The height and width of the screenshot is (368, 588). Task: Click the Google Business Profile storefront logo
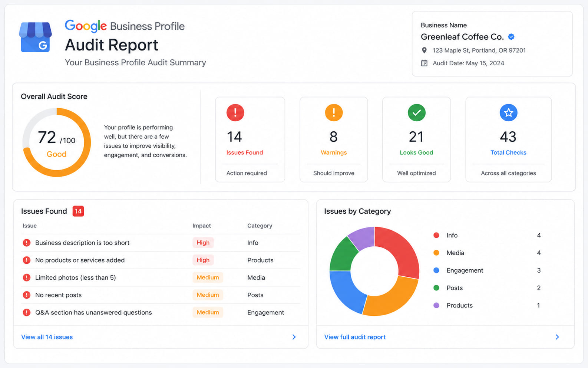(x=35, y=37)
